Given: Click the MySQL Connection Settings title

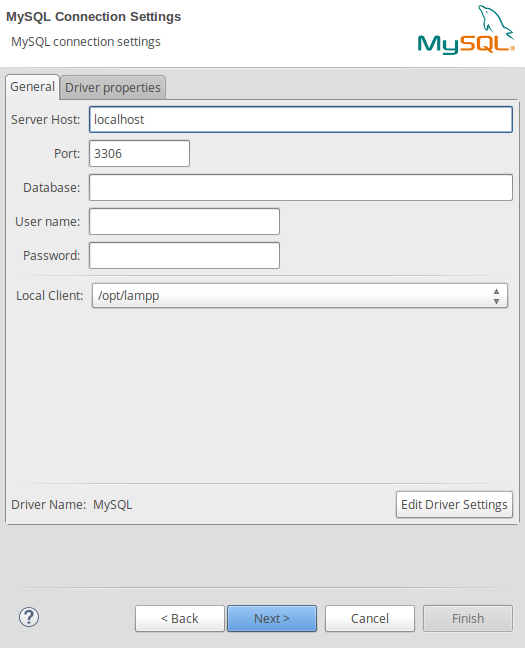Looking at the screenshot, I should pos(93,17).
